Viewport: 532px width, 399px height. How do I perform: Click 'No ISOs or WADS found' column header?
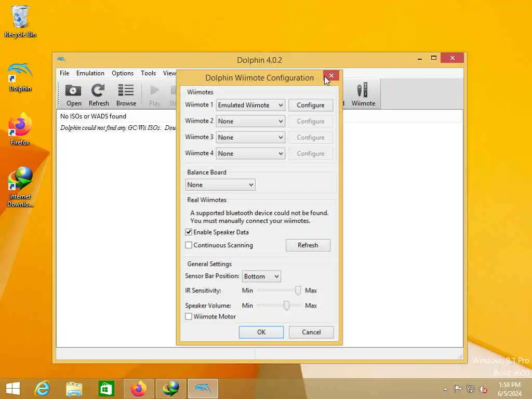[x=93, y=116]
